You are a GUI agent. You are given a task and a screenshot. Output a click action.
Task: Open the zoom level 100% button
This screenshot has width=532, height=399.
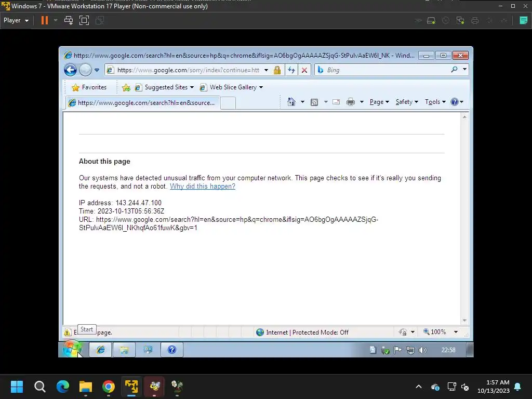[x=435, y=332]
